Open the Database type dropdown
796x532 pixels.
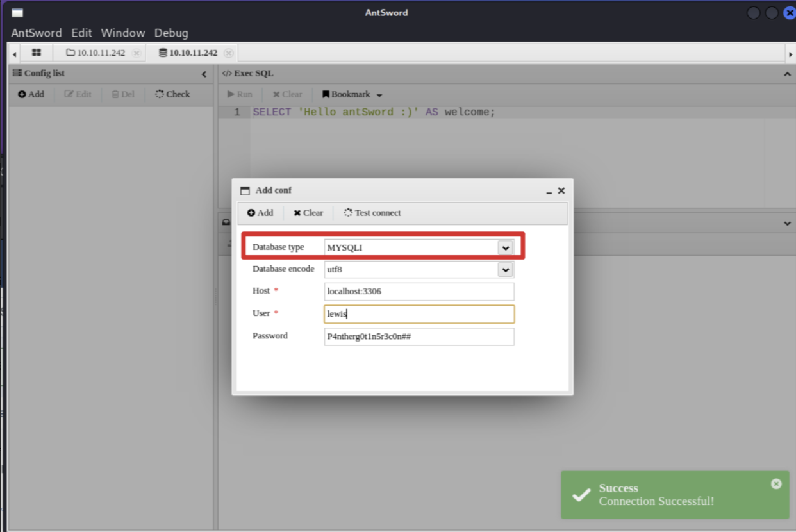(x=506, y=247)
